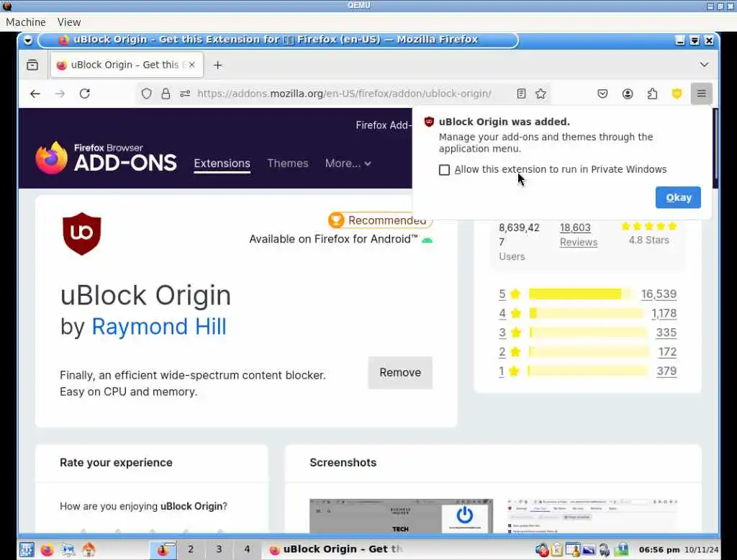Click the large uBlock Origin shield logo
737x560 pixels.
coord(82,234)
